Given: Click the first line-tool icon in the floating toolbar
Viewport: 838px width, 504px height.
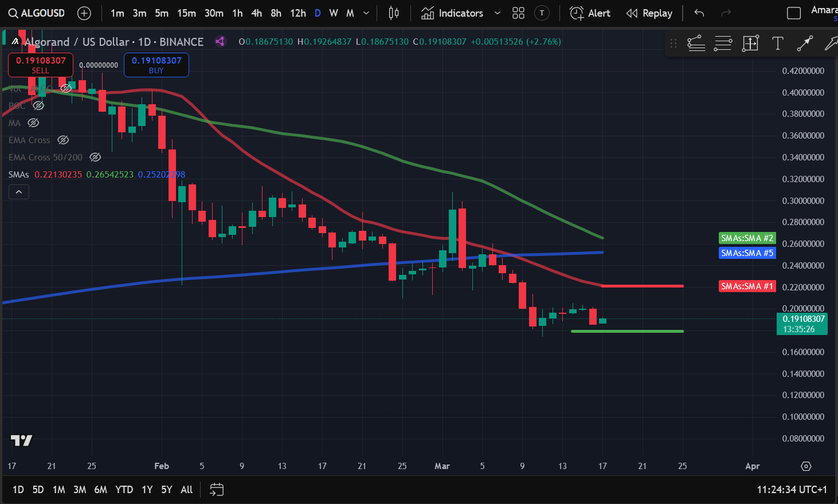Looking at the screenshot, I should click(x=696, y=43).
